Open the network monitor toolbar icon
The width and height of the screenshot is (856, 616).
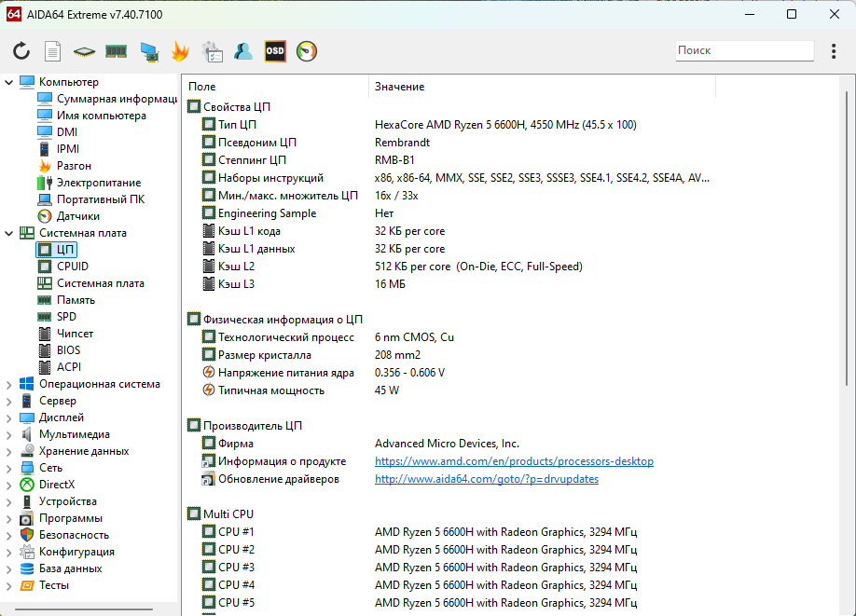point(148,51)
